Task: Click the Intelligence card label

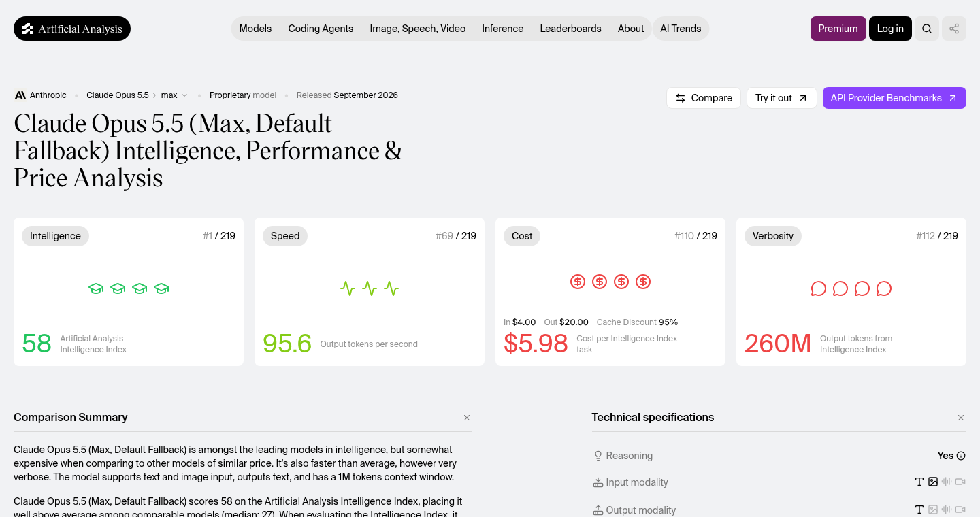Action: (x=55, y=236)
